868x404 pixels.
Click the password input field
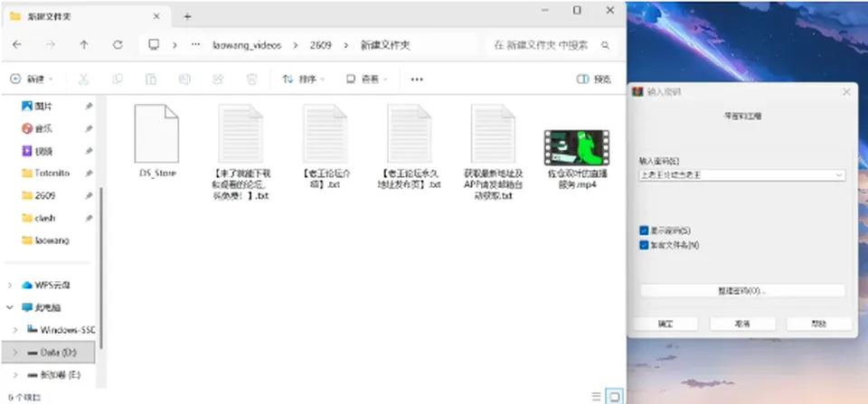pos(742,175)
